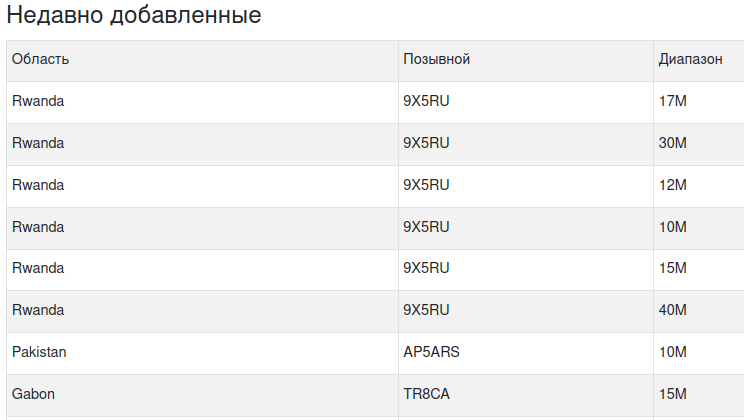The width and height of the screenshot is (744, 420).
Task: Click the TR8CA callsign cell
Action: tap(526, 395)
